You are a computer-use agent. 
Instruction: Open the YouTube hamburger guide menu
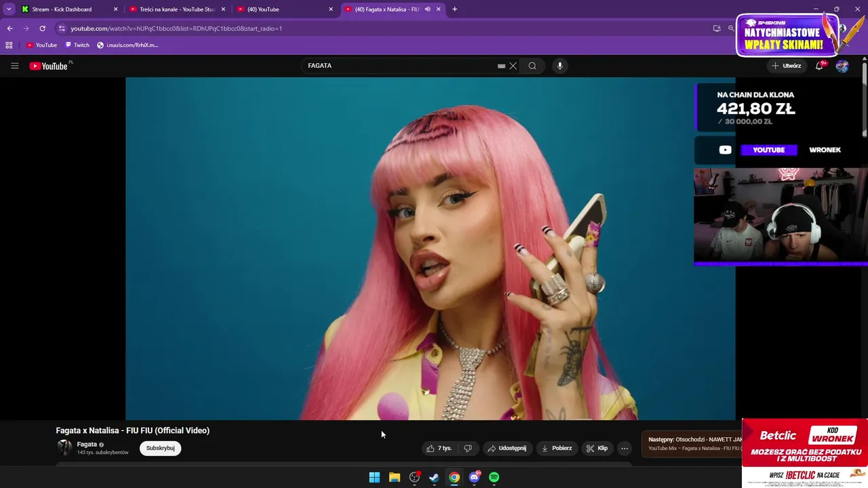(x=14, y=66)
